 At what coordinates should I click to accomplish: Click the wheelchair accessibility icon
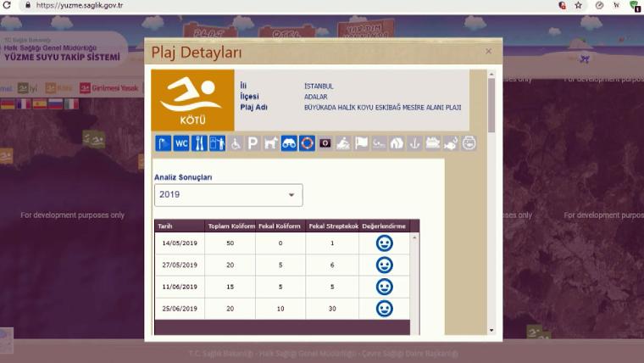[235, 143]
